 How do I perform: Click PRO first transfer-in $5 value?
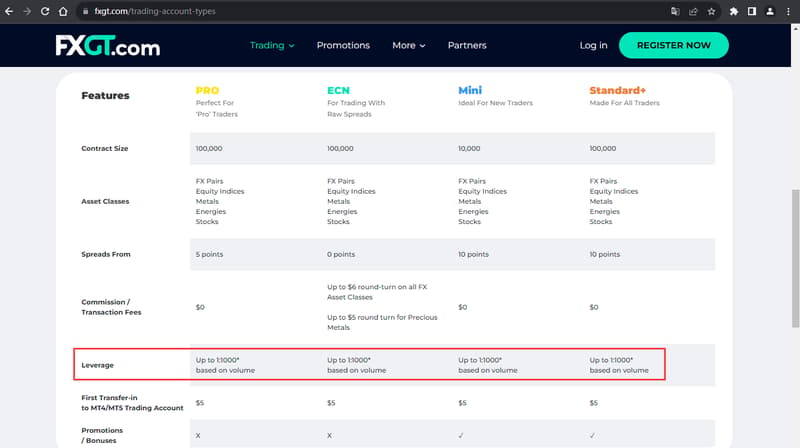point(199,403)
